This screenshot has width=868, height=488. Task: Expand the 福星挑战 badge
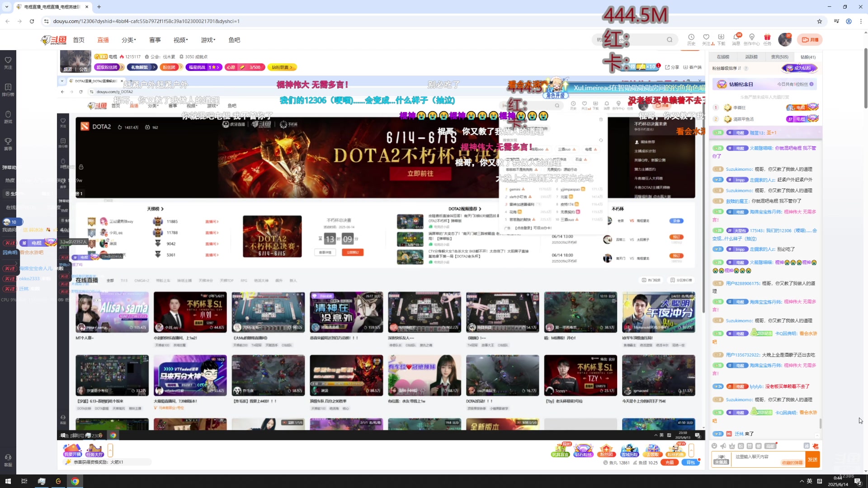click(x=204, y=67)
